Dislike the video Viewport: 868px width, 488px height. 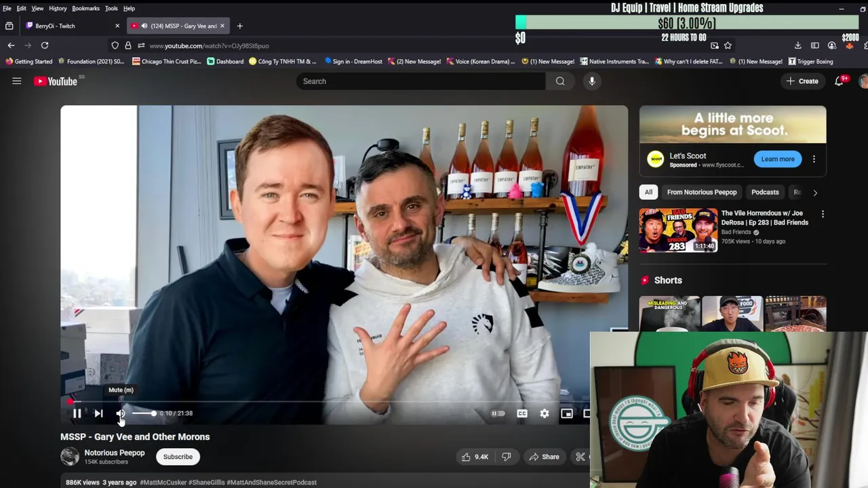coord(507,457)
